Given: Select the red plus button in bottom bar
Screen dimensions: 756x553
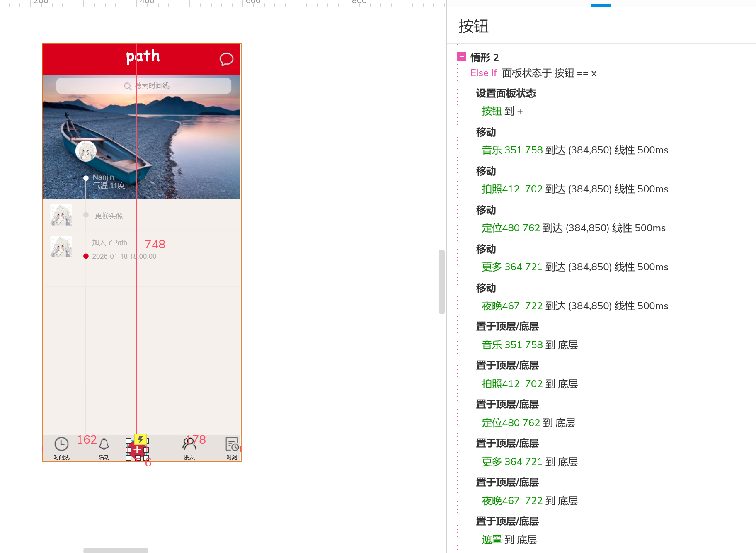Looking at the screenshot, I should (x=137, y=450).
